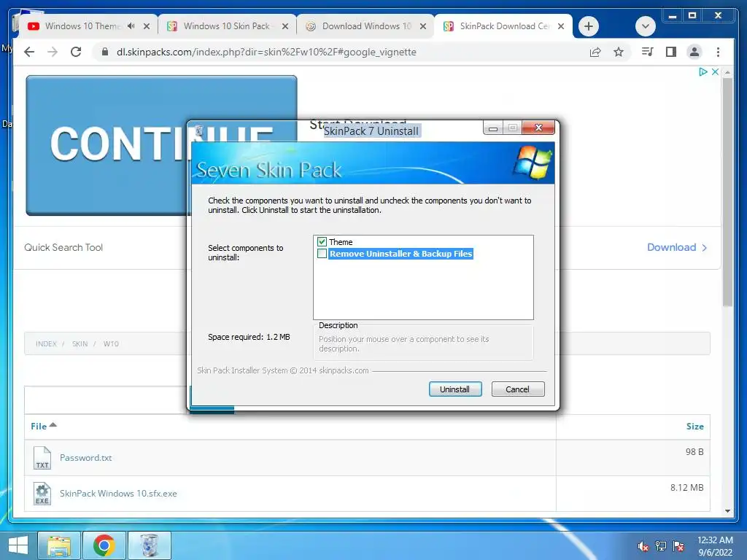Click the volume muted tray icon

pos(643,546)
